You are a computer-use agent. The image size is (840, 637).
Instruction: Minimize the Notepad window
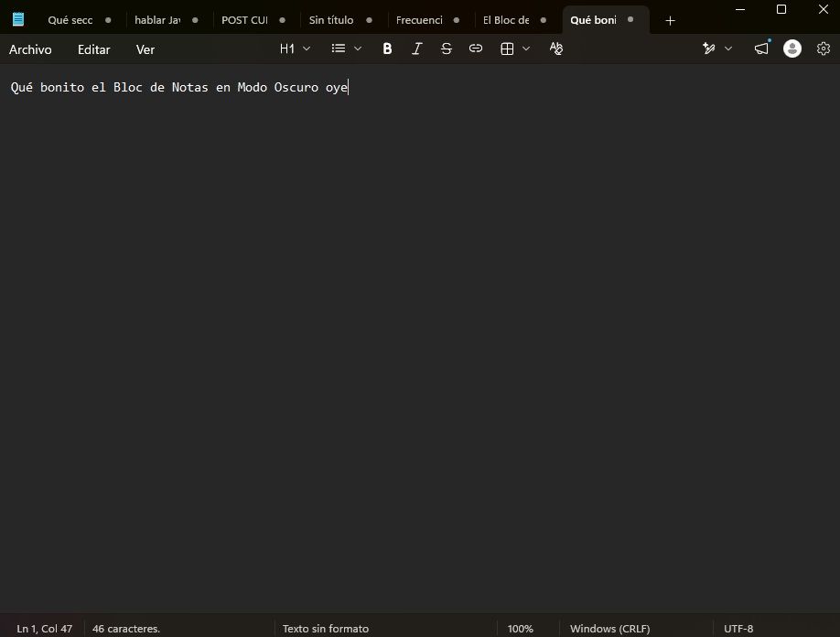[x=740, y=10]
